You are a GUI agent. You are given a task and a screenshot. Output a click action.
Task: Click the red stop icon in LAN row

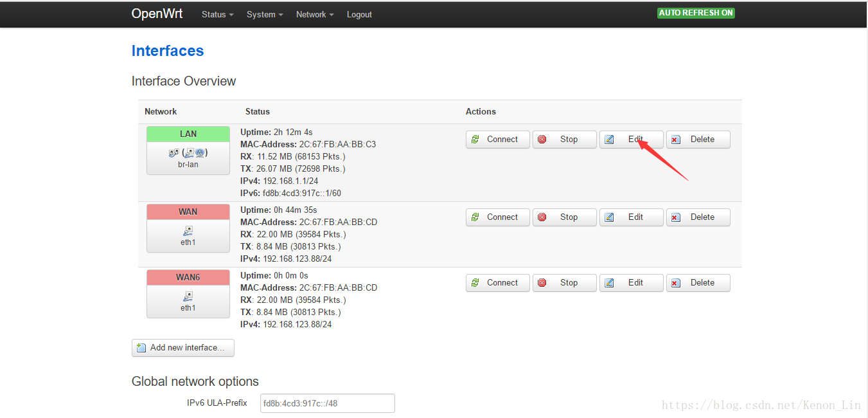(x=542, y=140)
